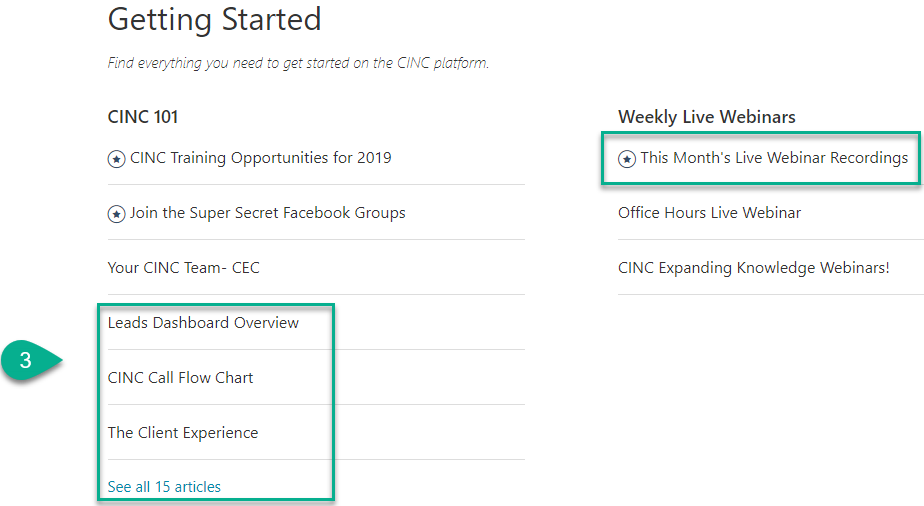Select the Weekly Live Webinars section heading
The width and height of the screenshot is (924, 506).
pyautogui.click(x=706, y=117)
